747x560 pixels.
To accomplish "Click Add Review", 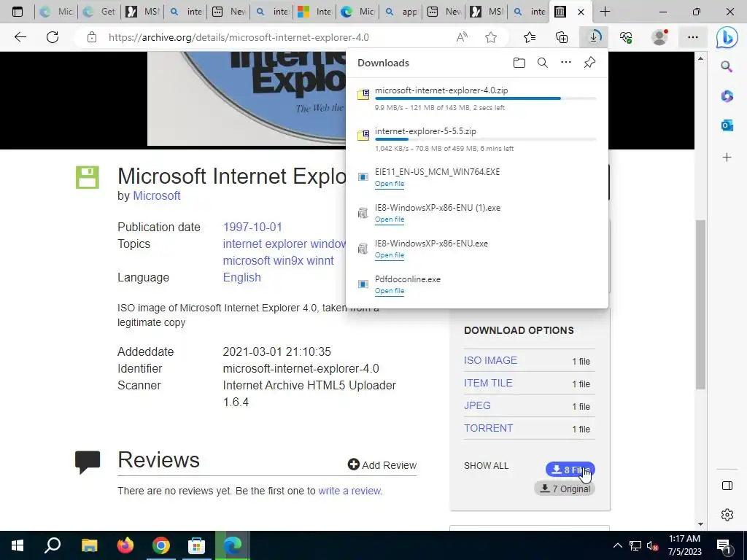I will coord(382,465).
